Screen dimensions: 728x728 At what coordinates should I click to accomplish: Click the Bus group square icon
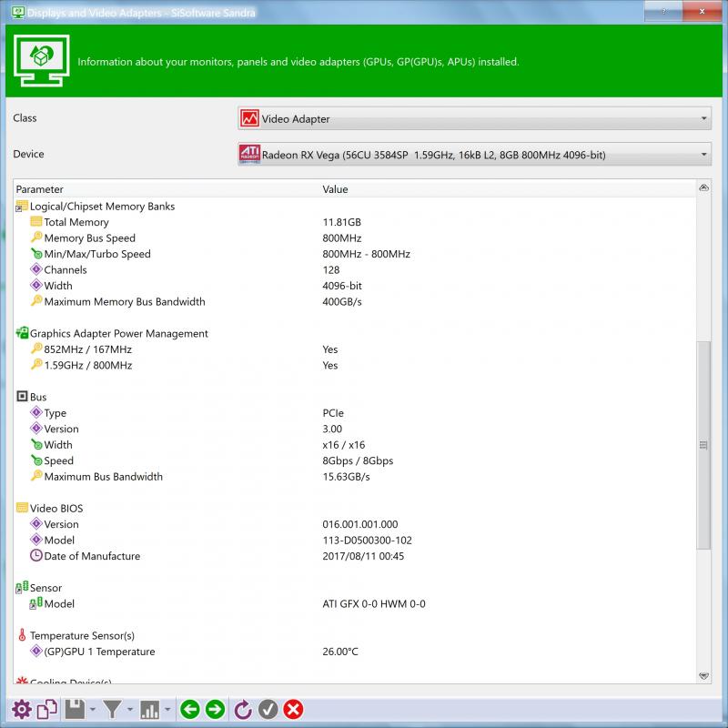point(22,396)
